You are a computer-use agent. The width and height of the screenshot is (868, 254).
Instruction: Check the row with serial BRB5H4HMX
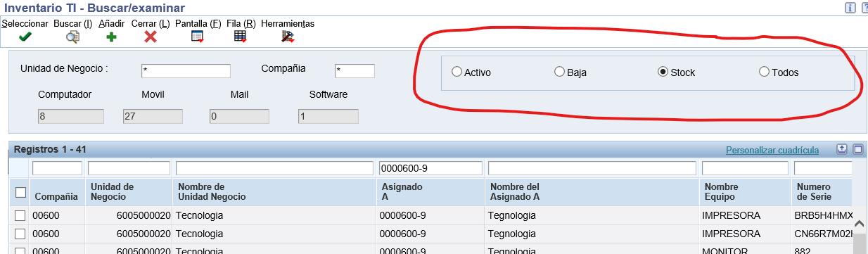[x=20, y=215]
